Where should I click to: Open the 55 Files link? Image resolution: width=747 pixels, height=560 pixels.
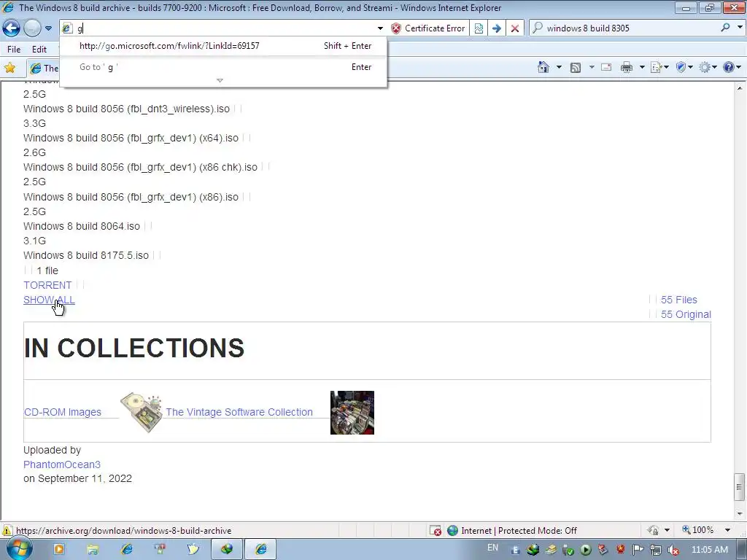tap(679, 300)
